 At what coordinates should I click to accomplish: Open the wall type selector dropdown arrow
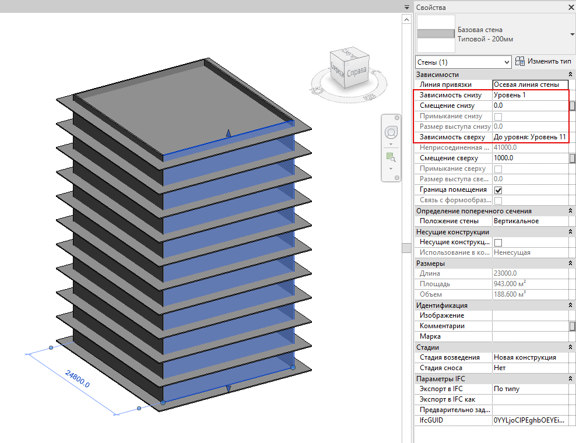572,34
